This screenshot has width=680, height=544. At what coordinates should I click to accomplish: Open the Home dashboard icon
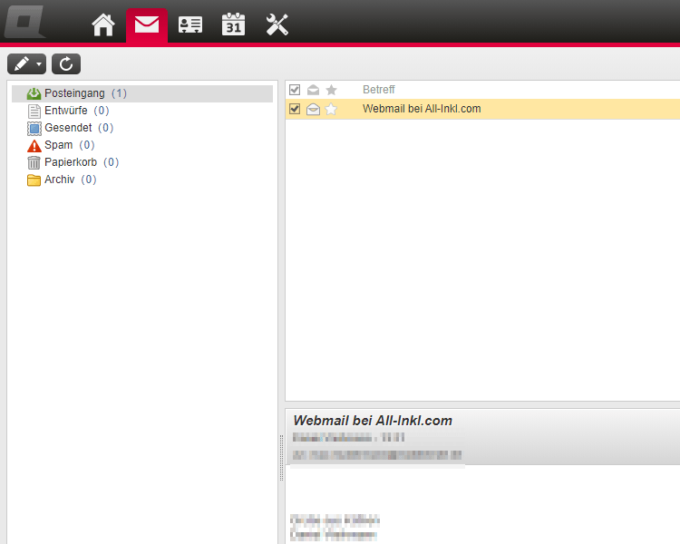pos(103,25)
